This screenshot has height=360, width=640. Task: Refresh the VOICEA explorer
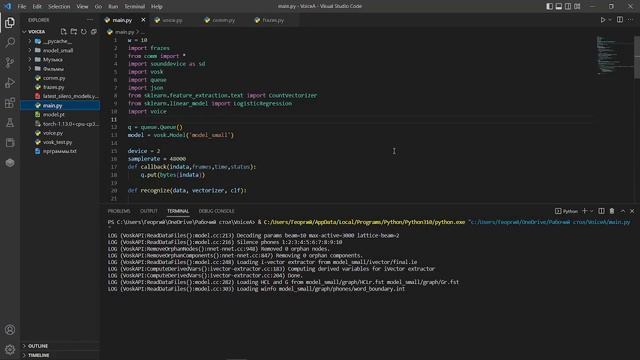click(x=84, y=31)
